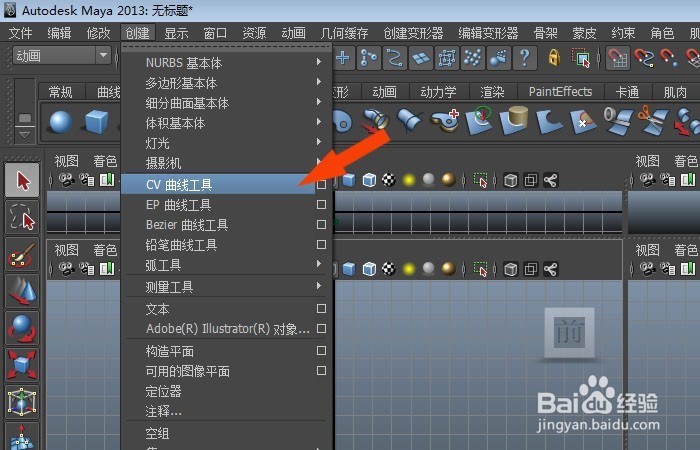Expand 体积基本体 submenu arrow
The image size is (700, 450).
pos(319,121)
